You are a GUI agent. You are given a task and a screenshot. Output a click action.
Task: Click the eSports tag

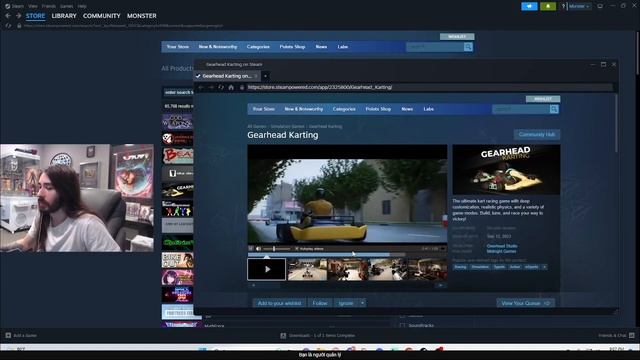pyautogui.click(x=531, y=267)
